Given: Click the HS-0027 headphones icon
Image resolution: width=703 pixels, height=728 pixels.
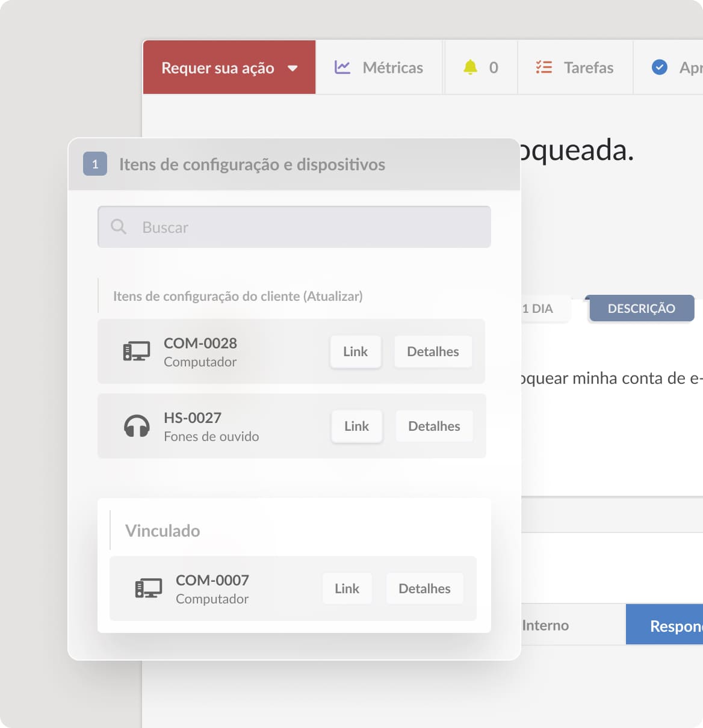Looking at the screenshot, I should click(x=137, y=426).
